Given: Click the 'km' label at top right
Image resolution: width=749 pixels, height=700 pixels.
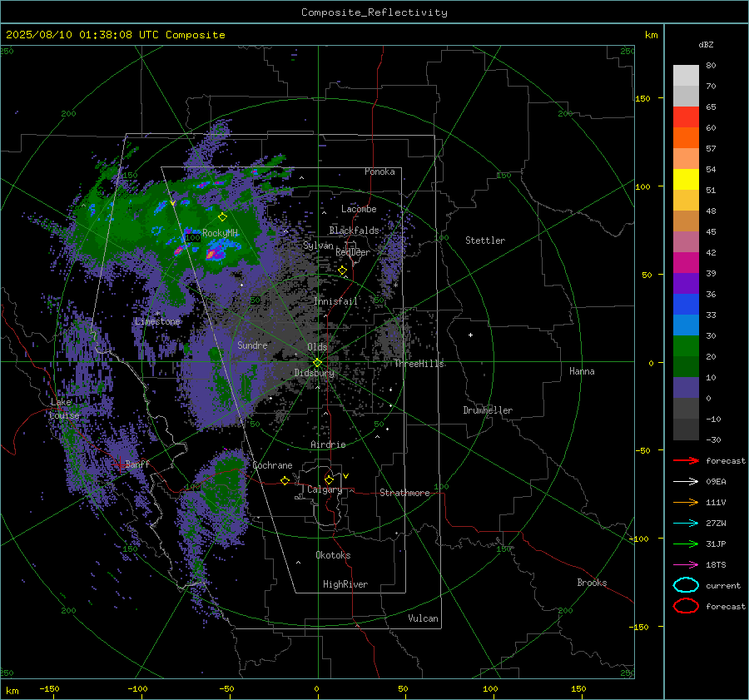Looking at the screenshot, I should (x=651, y=35).
